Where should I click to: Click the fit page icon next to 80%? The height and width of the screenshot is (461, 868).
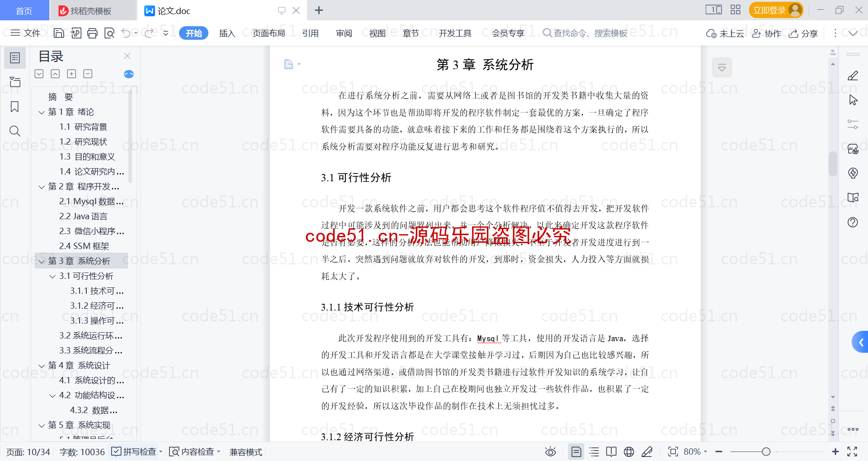(673, 452)
